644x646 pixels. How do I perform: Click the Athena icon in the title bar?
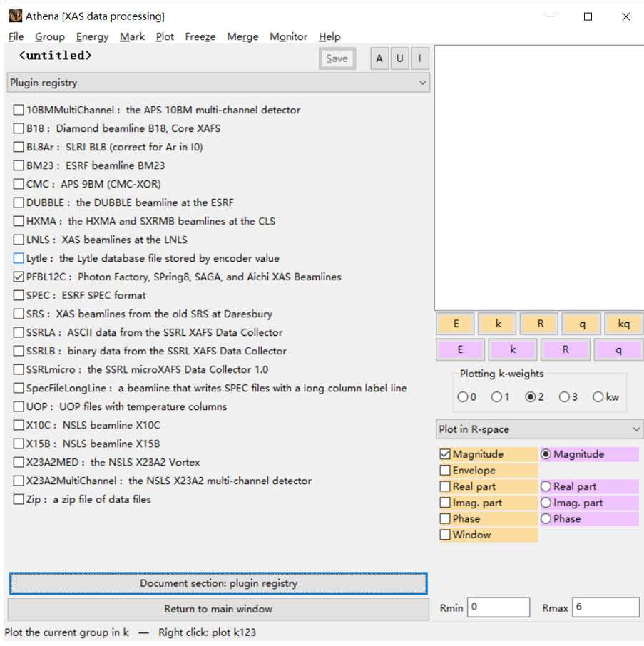point(16,15)
